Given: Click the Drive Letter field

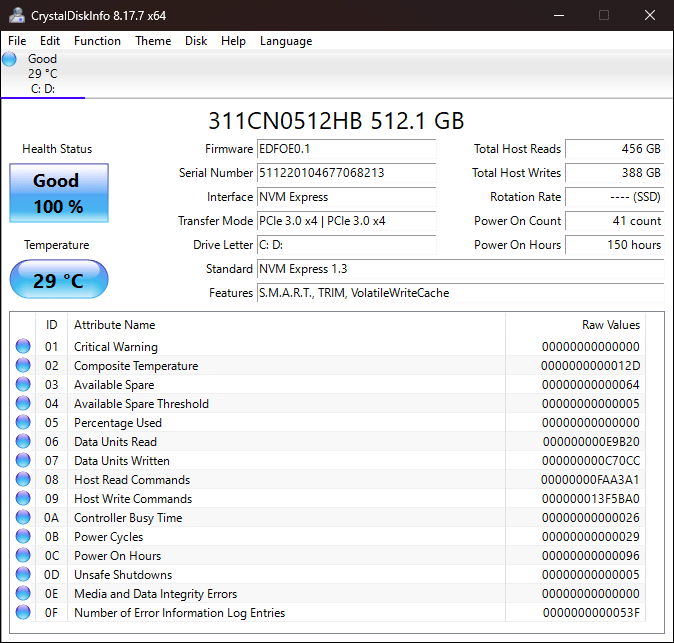Looking at the screenshot, I should (x=346, y=245).
